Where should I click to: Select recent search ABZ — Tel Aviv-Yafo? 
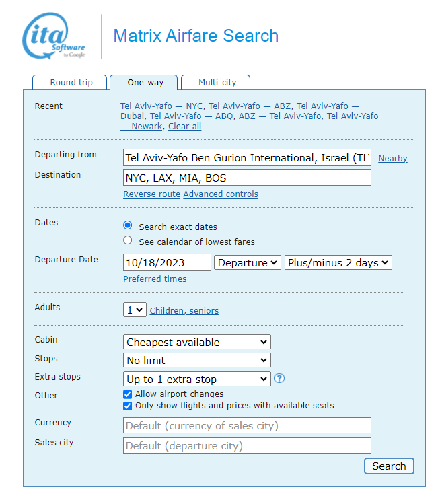click(280, 116)
